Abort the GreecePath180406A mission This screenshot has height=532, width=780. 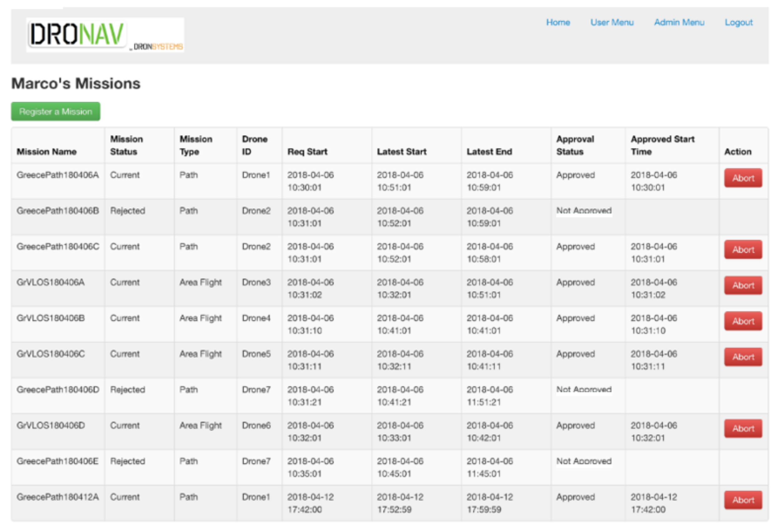(743, 178)
